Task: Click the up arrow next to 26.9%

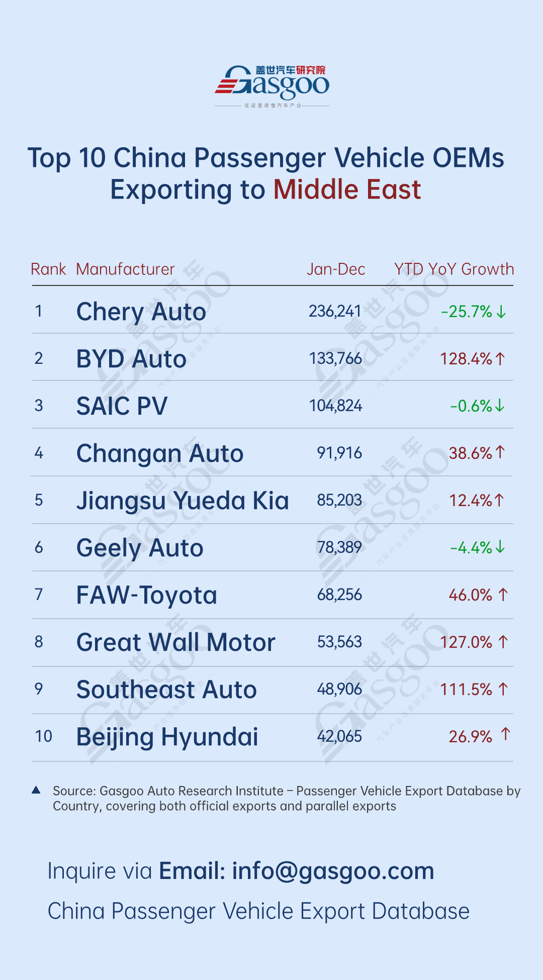Action: pos(505,734)
